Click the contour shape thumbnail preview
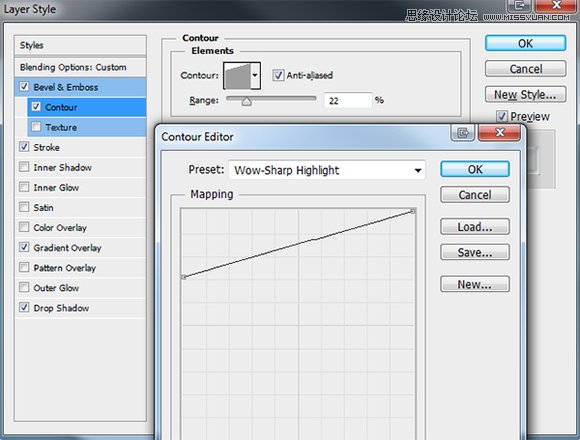Image resolution: width=580 pixels, height=440 pixels. pyautogui.click(x=237, y=75)
